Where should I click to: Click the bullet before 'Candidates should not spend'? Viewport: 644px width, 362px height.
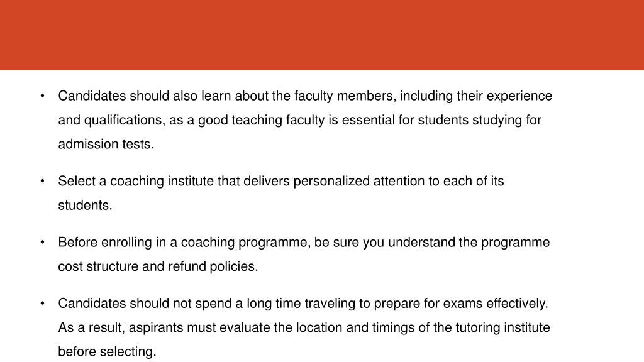42,304
